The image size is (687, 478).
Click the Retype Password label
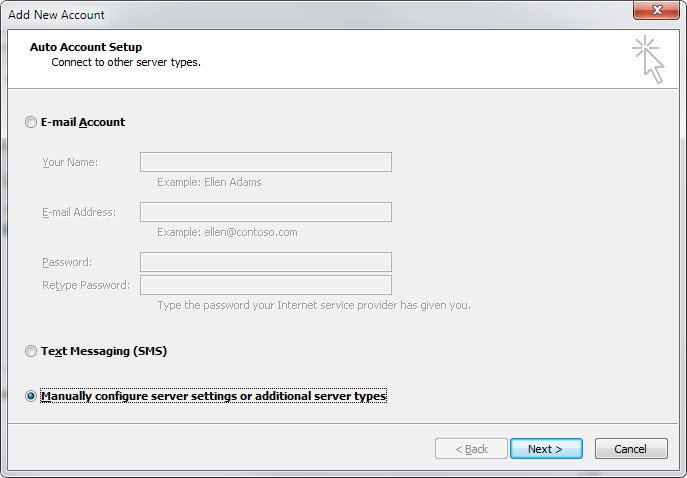click(x=86, y=285)
